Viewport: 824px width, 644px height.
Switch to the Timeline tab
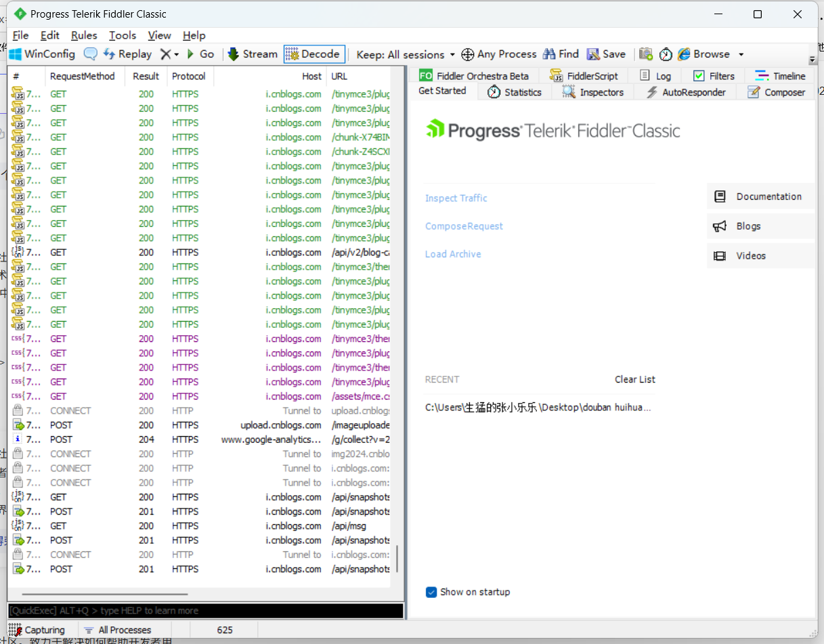(x=781, y=76)
